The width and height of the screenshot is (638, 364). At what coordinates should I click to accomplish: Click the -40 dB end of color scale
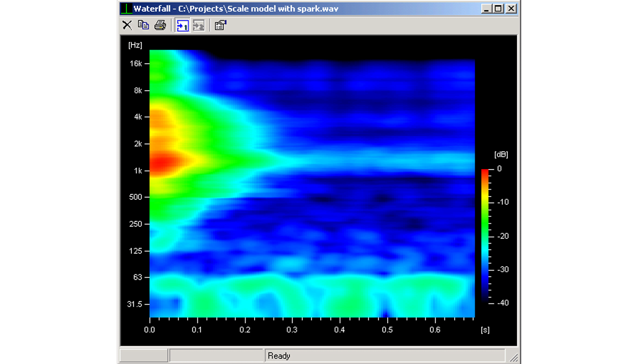pos(485,300)
